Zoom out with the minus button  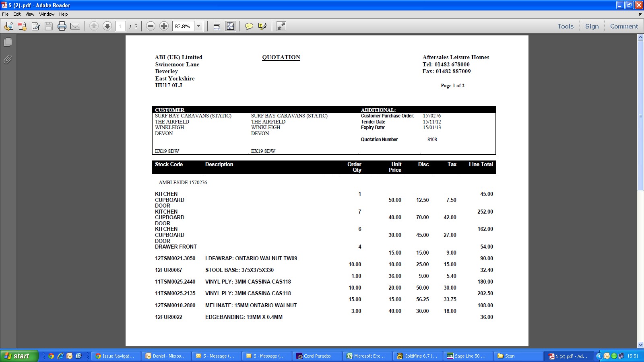[x=151, y=27]
